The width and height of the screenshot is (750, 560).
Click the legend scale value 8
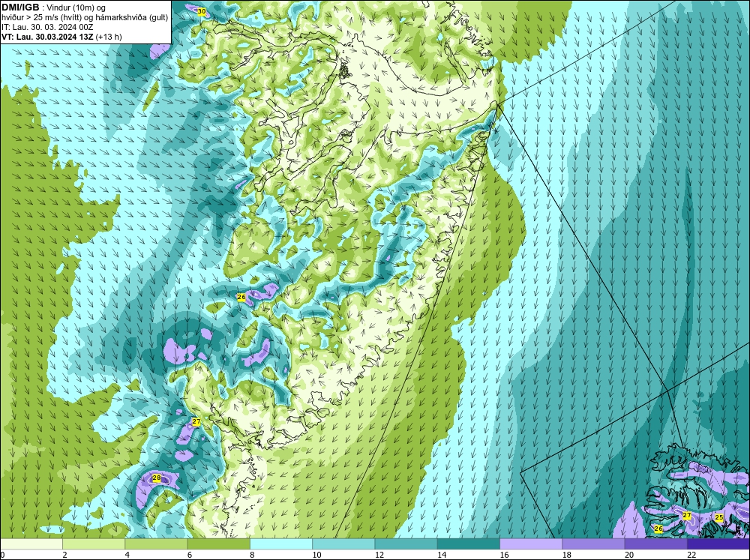(252, 554)
